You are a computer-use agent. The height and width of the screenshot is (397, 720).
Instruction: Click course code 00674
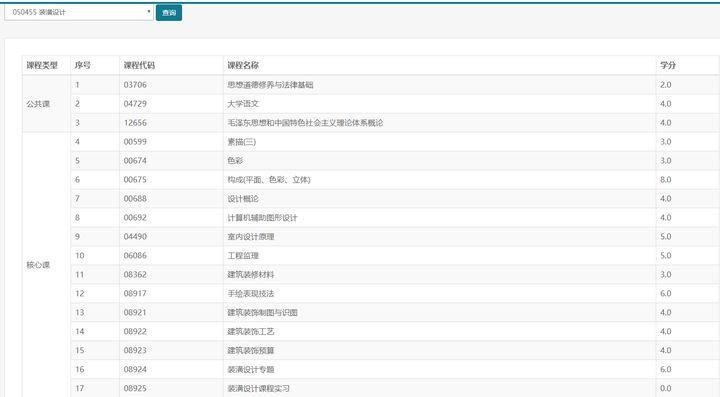pos(135,161)
